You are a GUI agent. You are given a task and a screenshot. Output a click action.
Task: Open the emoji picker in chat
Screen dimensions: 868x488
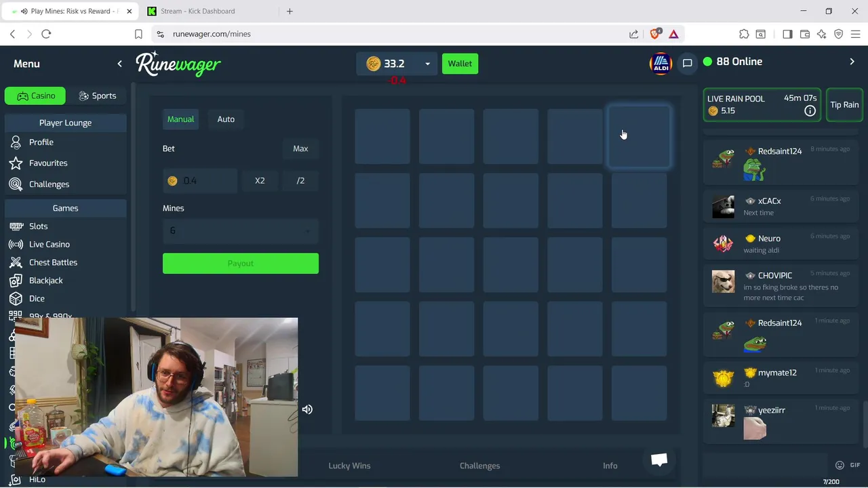pos(840,465)
